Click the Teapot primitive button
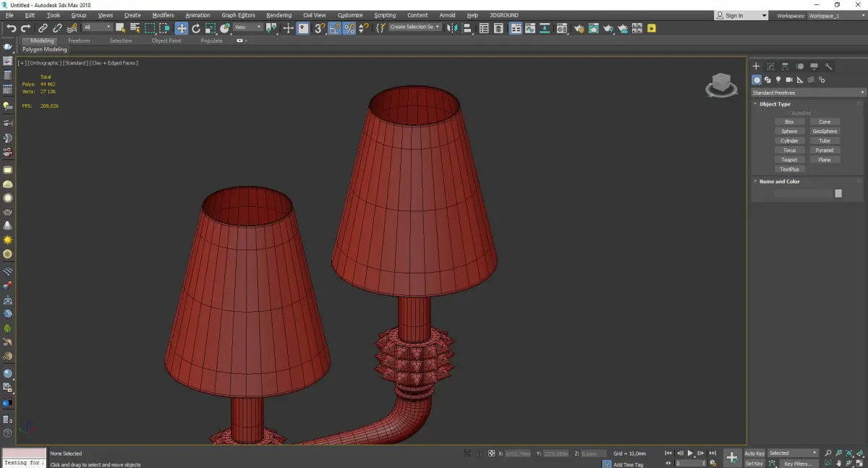The height and width of the screenshot is (468, 868). 789,159
